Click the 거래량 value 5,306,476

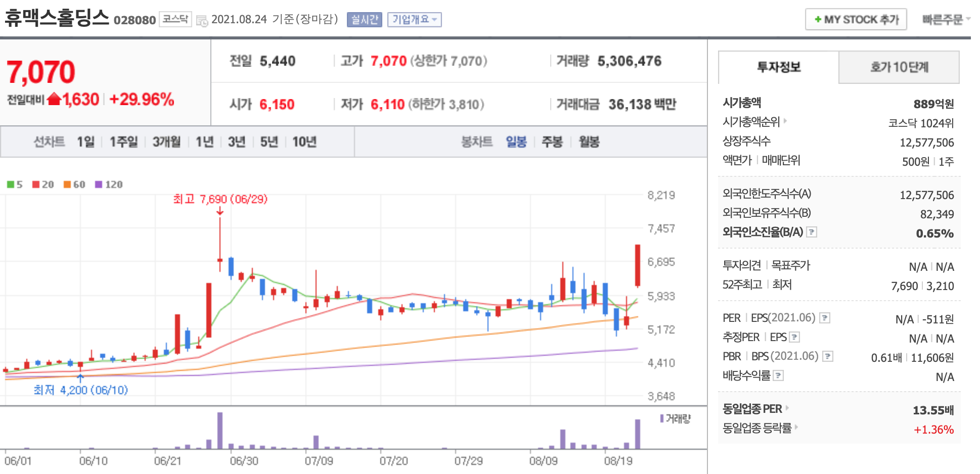pos(630,61)
